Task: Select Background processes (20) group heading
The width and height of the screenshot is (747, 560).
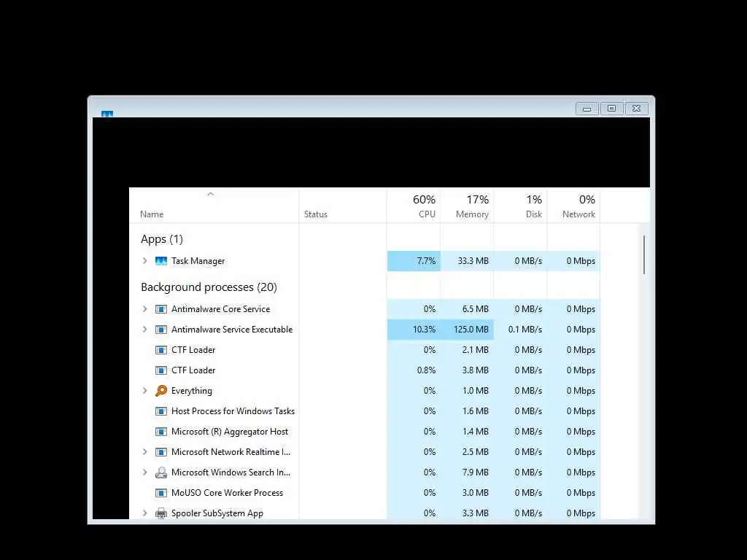Action: pyautogui.click(x=209, y=287)
